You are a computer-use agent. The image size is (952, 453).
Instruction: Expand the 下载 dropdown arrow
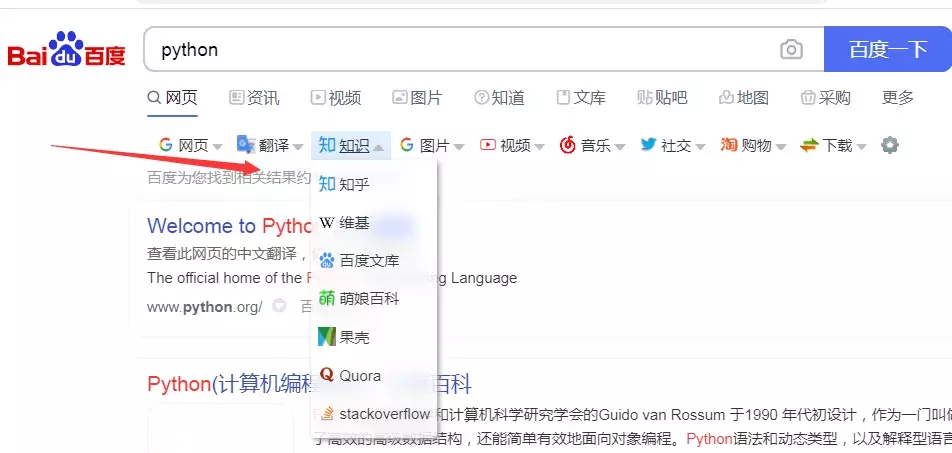861,146
